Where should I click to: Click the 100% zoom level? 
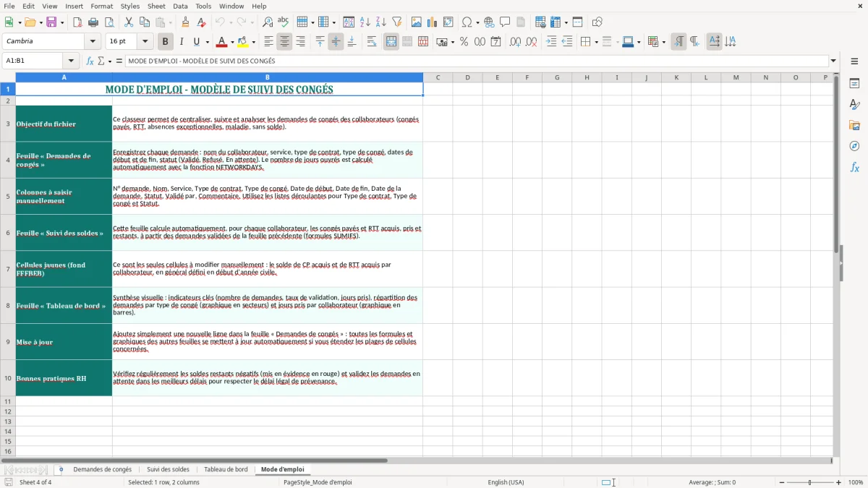(x=855, y=482)
